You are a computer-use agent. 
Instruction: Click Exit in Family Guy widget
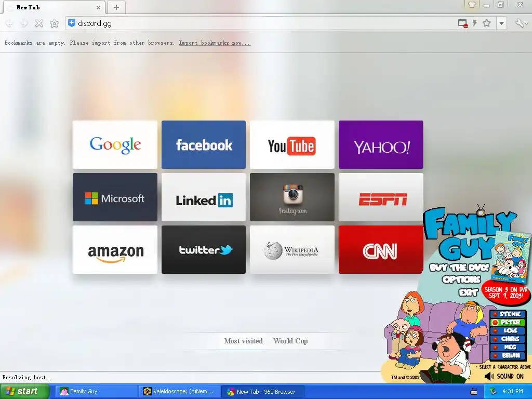[468, 292]
